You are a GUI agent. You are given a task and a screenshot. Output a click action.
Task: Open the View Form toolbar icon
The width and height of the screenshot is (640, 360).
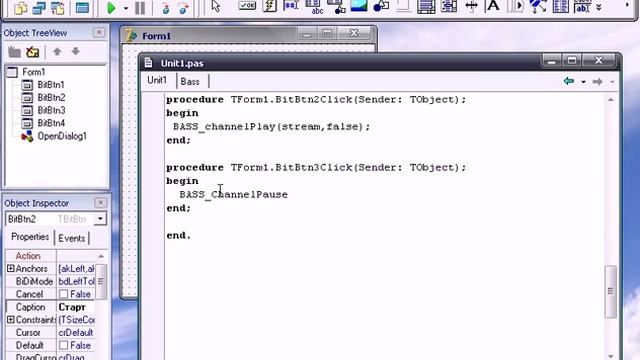pos(39,8)
